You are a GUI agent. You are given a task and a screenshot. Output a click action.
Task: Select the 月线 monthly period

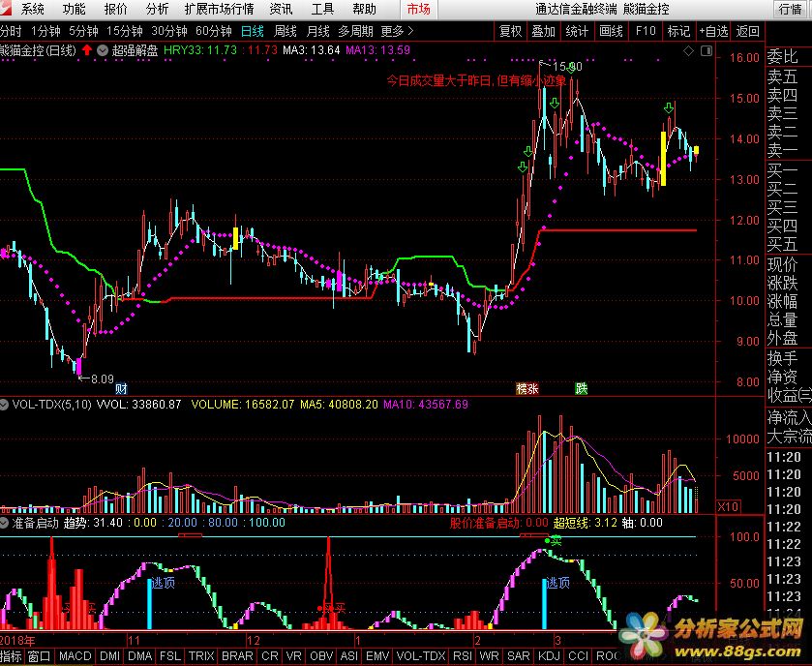pos(317,32)
